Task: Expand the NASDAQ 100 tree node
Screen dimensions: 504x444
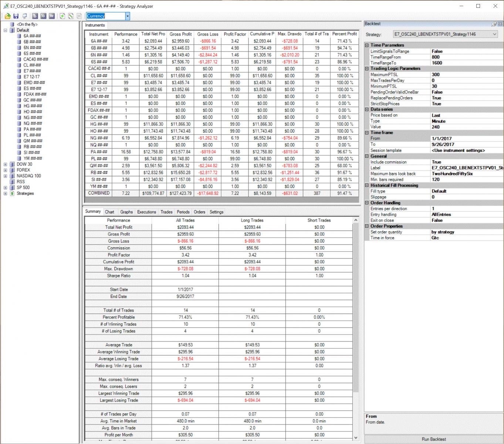Action: click(6, 176)
